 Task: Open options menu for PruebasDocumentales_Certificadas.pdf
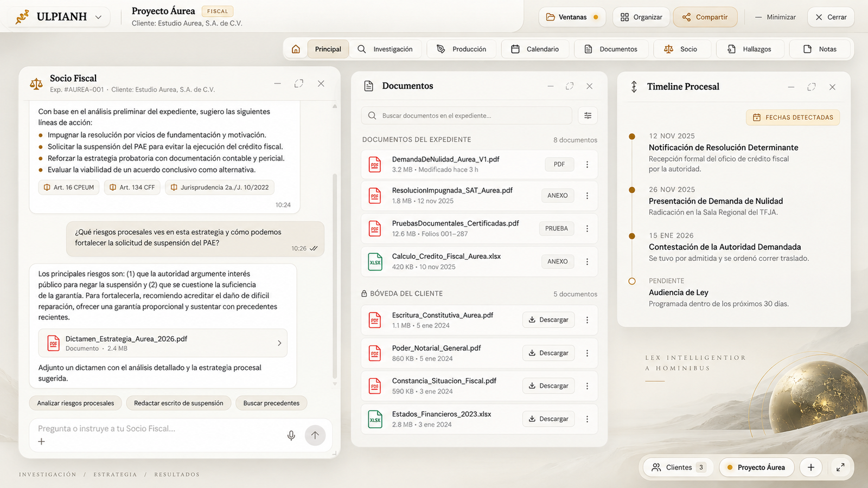(587, 229)
